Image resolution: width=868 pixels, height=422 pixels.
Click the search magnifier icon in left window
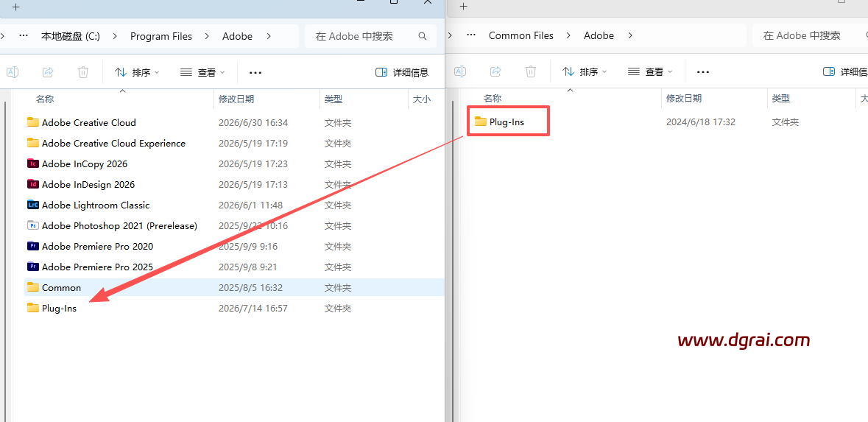coord(423,36)
